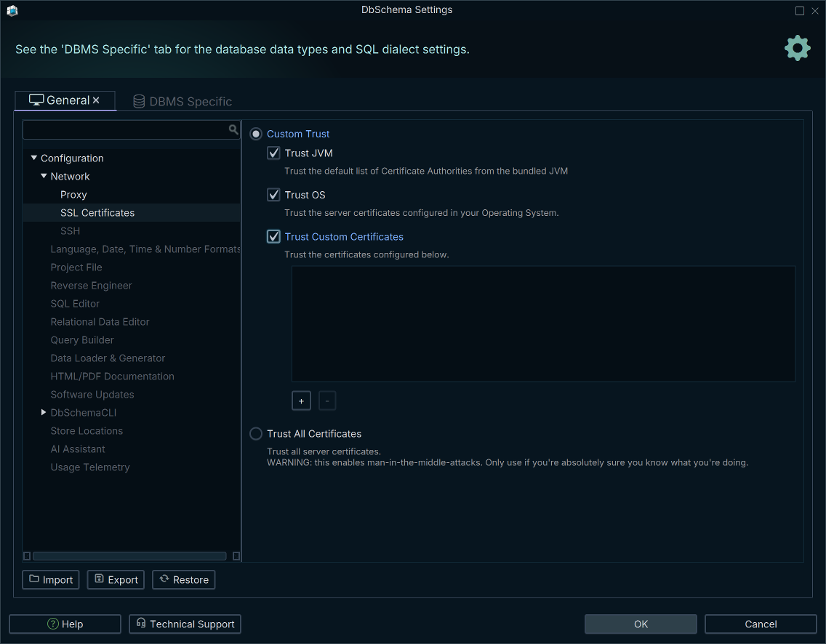Click the search magnifier icon

[233, 129]
